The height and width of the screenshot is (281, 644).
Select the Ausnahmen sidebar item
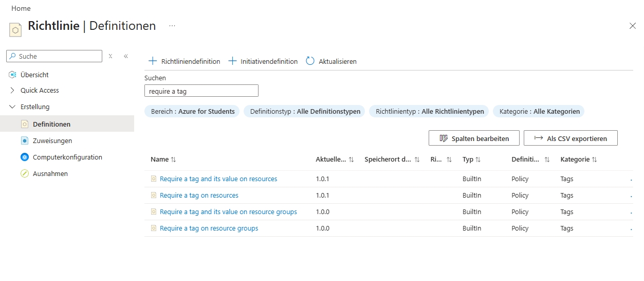pyautogui.click(x=50, y=173)
